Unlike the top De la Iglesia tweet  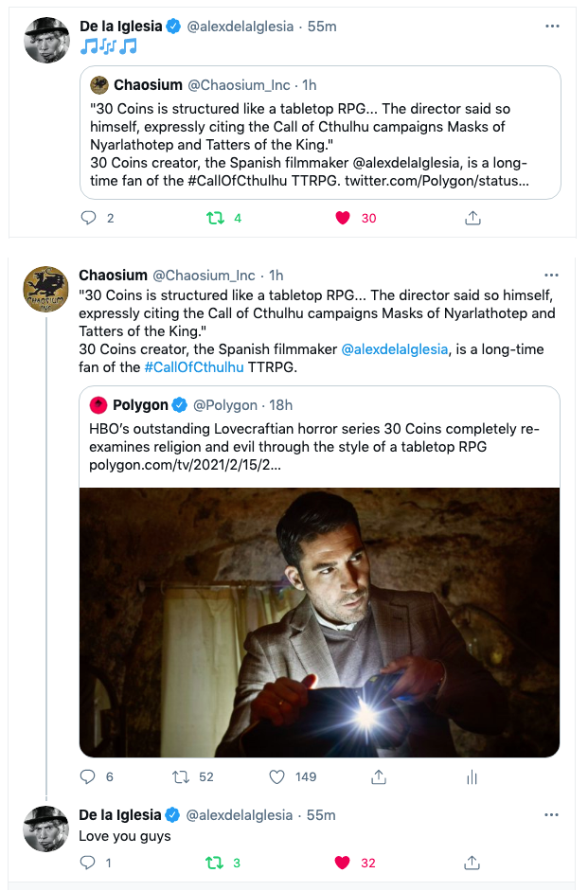(343, 218)
